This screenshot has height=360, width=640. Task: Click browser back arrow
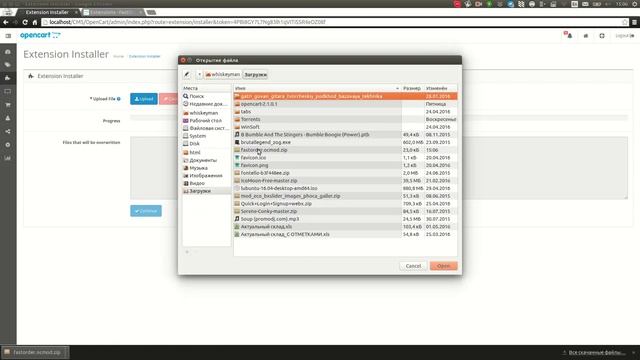pyautogui.click(x=6, y=22)
